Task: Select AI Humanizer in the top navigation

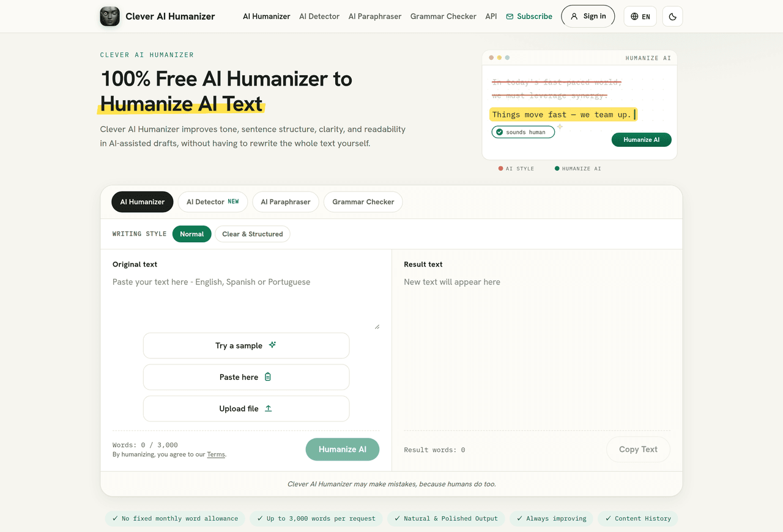Action: coord(267,17)
